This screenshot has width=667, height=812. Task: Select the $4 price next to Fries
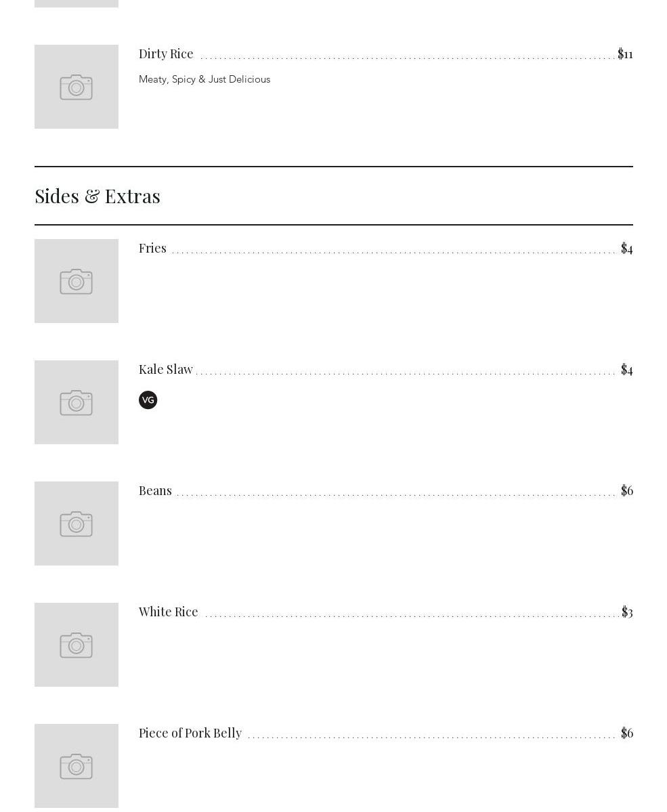627,248
